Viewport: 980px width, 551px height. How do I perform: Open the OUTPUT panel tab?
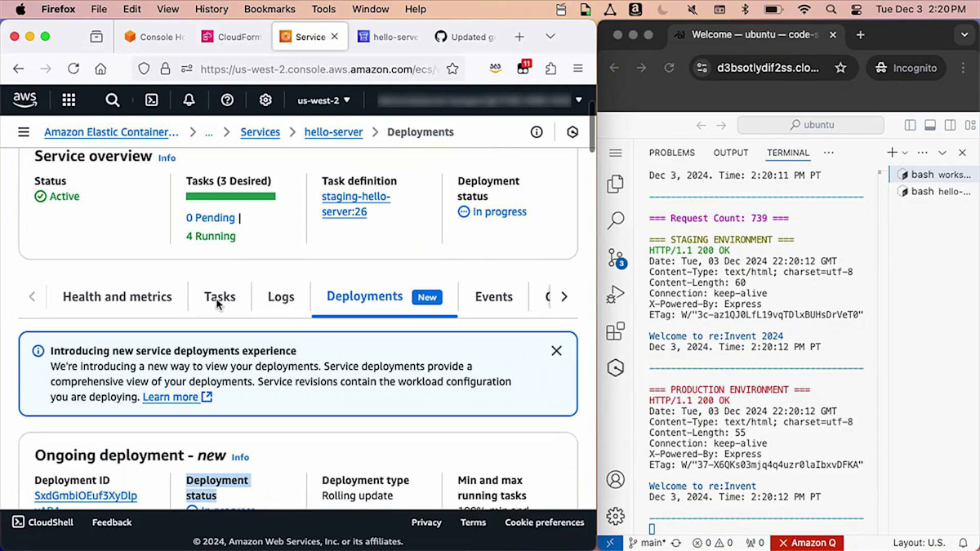(731, 153)
